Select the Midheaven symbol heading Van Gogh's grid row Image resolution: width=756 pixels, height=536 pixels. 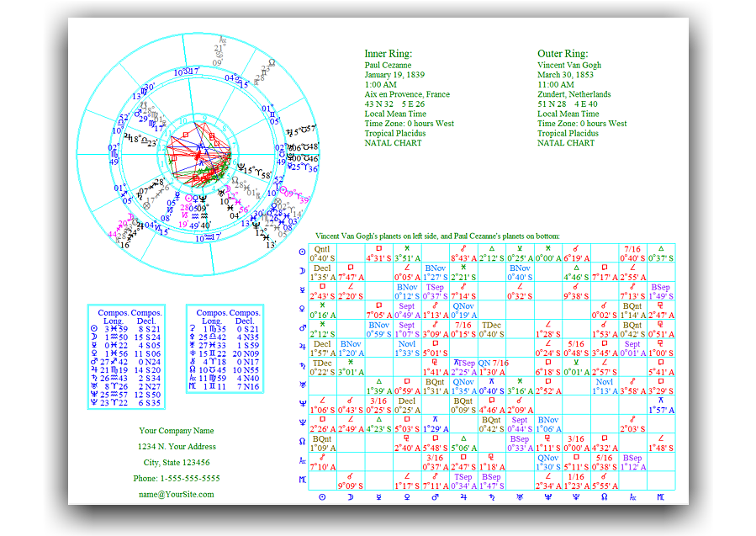[302, 480]
